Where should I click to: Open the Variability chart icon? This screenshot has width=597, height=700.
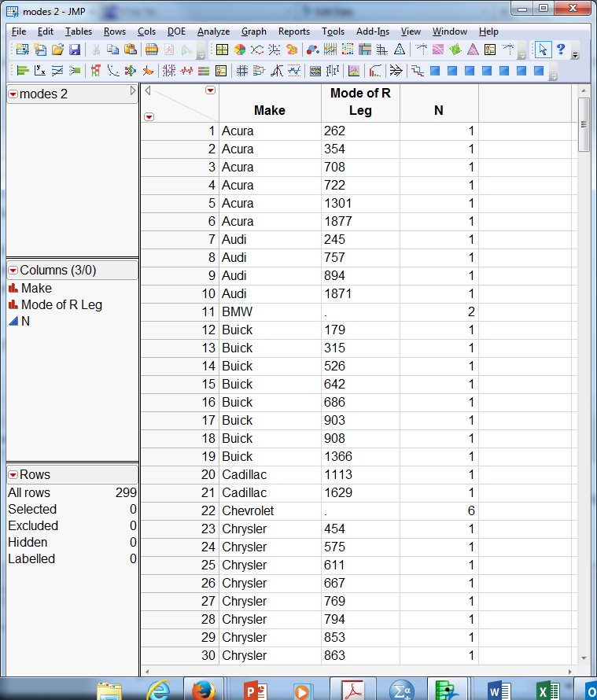[x=333, y=71]
